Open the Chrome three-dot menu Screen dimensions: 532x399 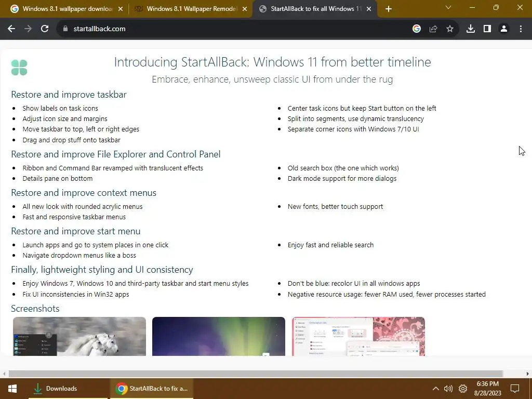(521, 29)
